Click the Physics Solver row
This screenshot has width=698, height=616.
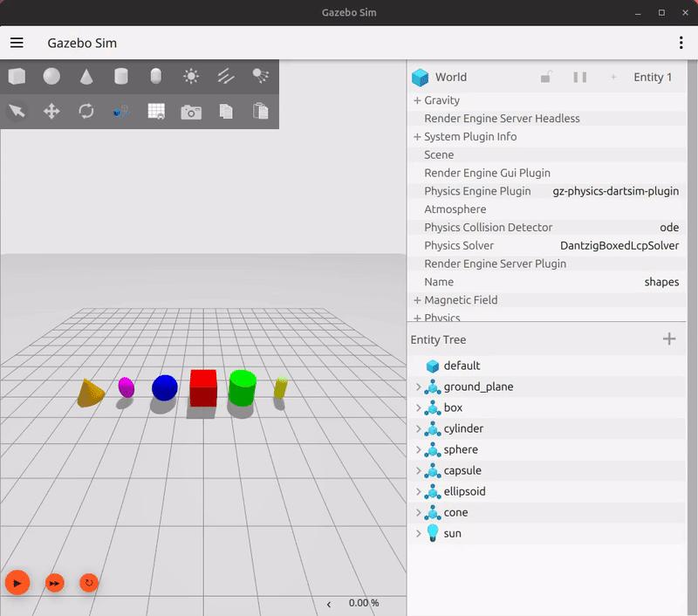coord(547,246)
